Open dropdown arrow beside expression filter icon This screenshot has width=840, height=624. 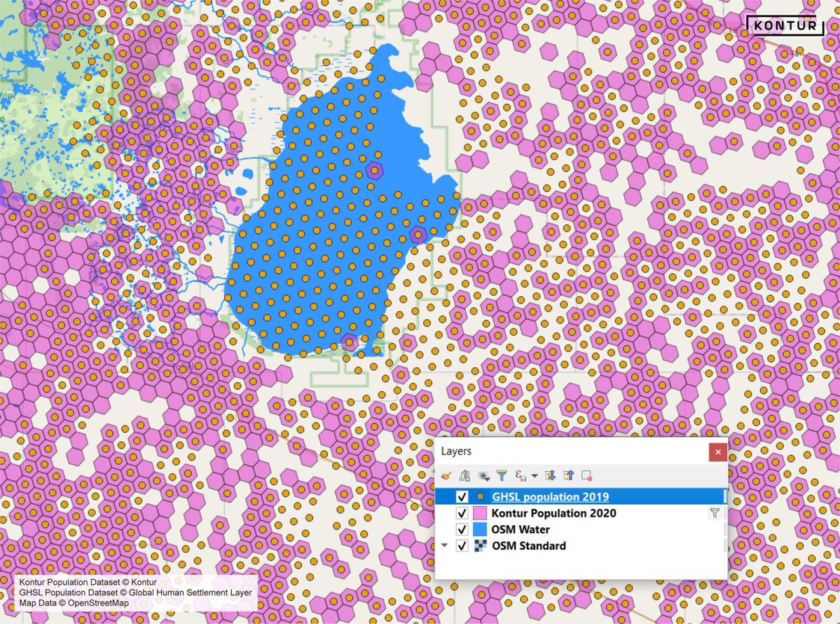coord(535,475)
